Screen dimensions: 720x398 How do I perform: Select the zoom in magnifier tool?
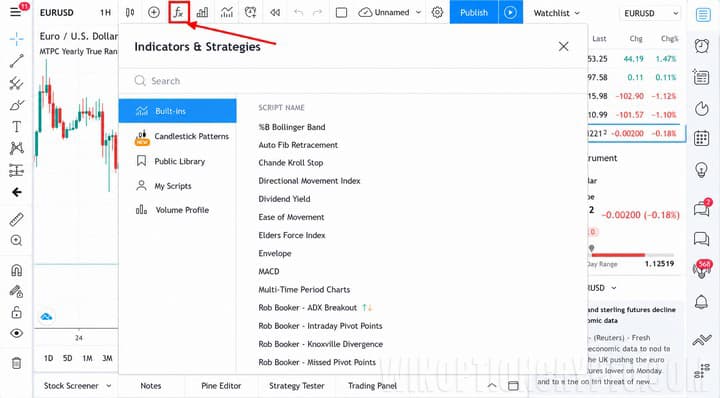pos(17,241)
